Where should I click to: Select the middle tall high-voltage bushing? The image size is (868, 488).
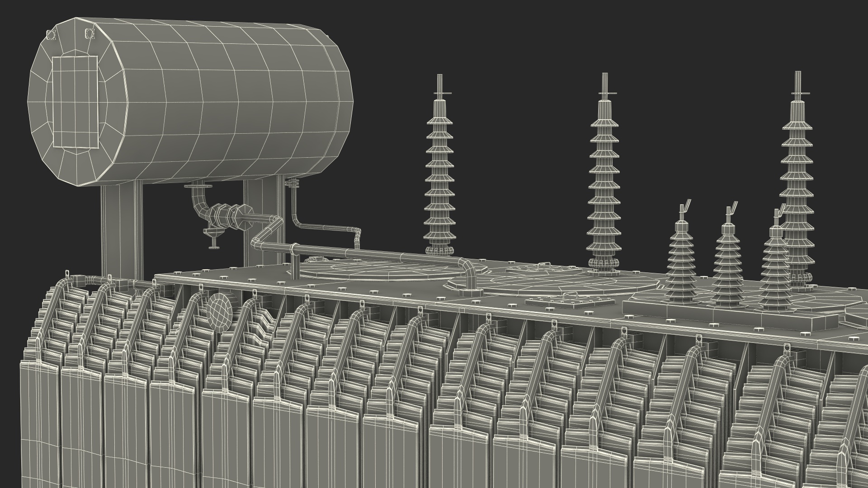pos(604,174)
